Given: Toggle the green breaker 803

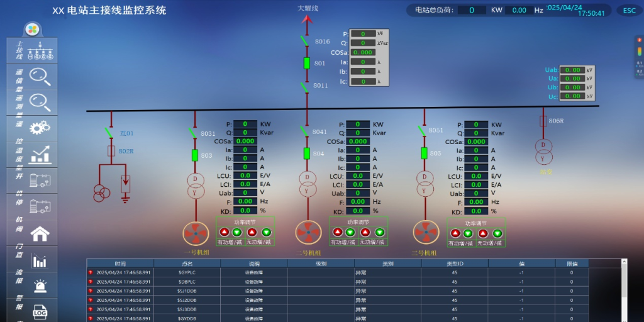Looking at the screenshot, I should pos(195,155).
